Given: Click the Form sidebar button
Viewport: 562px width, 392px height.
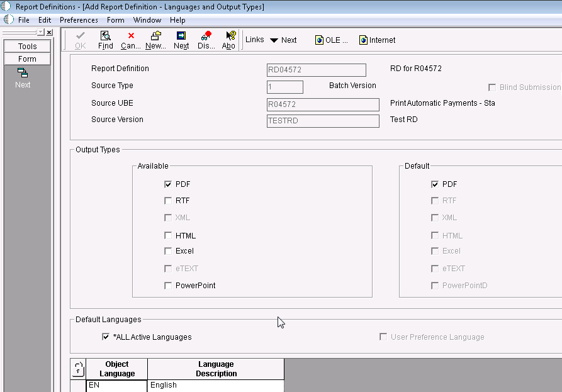Looking at the screenshot, I should [27, 59].
